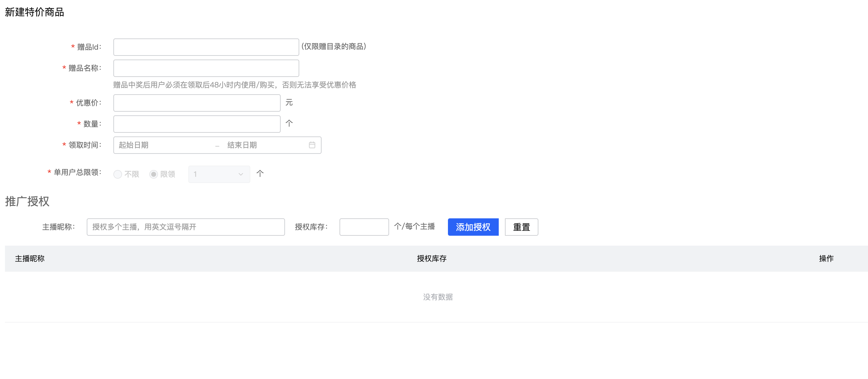Click the 添加授权 button

473,227
